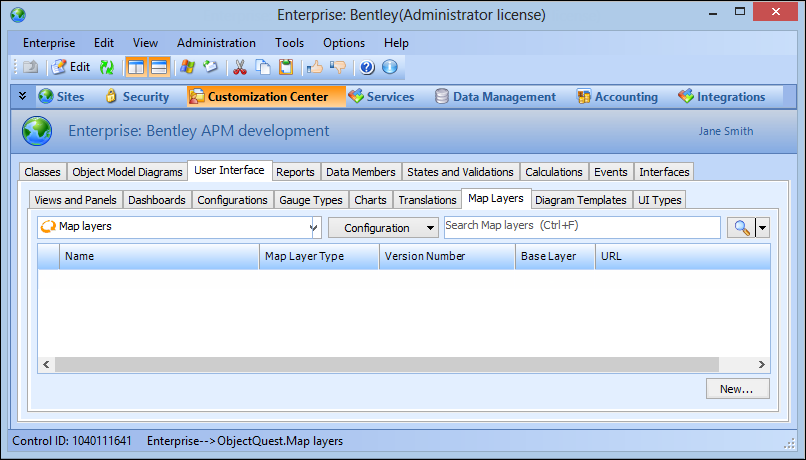Switch to the Diagram Templates tab

[580, 200]
